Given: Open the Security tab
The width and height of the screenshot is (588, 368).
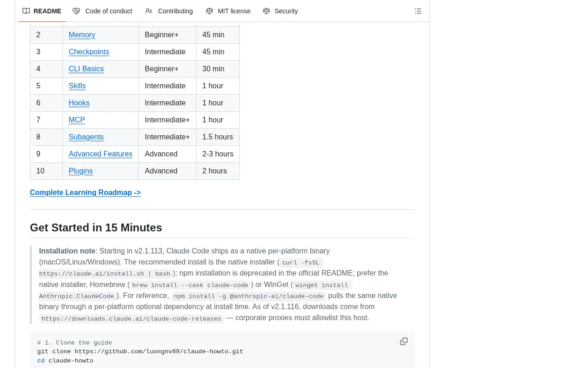Looking at the screenshot, I should pyautogui.click(x=280, y=11).
